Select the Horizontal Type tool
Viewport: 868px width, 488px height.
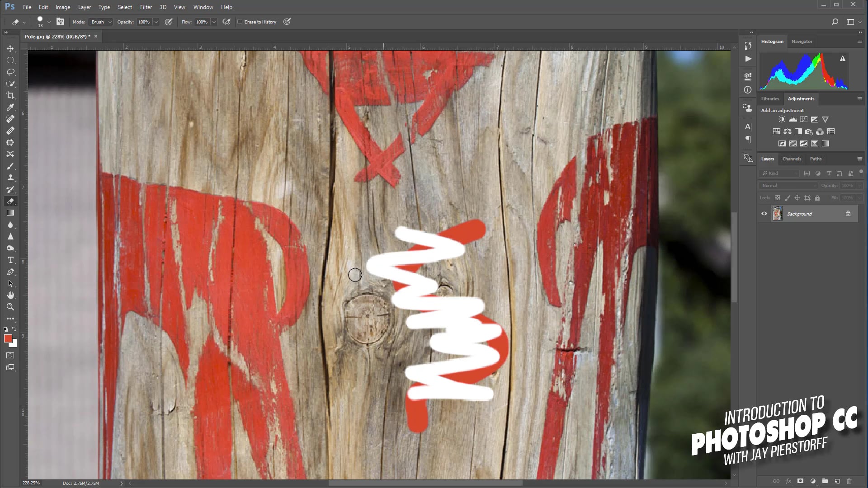10,260
